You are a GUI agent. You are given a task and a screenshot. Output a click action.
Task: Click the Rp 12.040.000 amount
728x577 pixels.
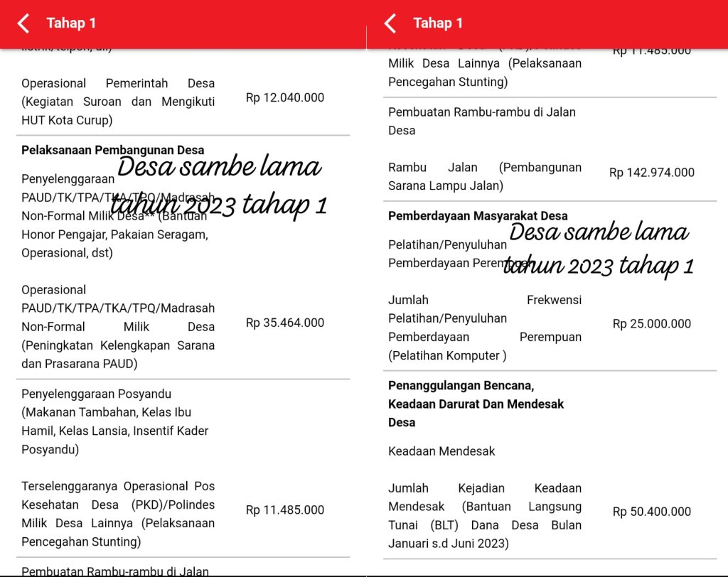[285, 98]
